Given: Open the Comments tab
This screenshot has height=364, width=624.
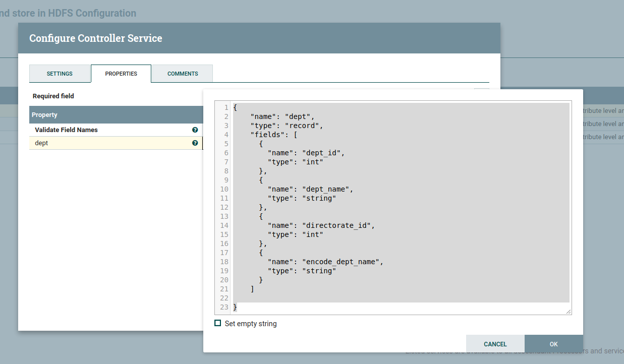Looking at the screenshot, I should click(183, 74).
